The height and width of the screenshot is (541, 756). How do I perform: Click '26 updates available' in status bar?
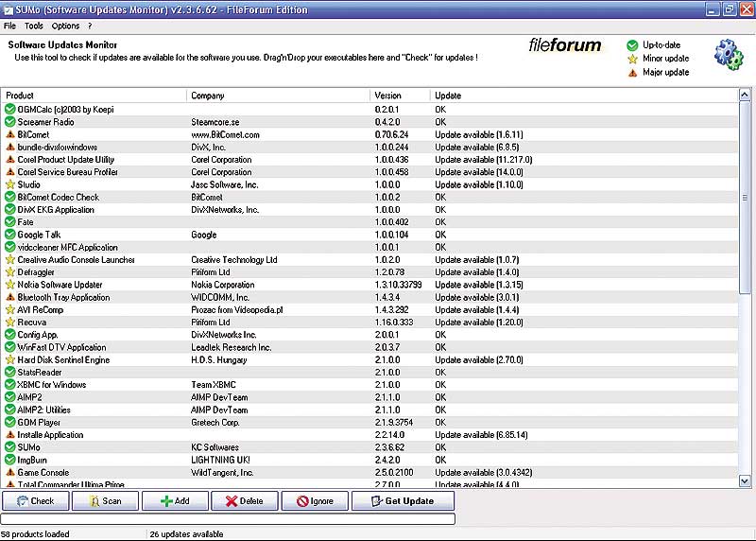pos(186,534)
